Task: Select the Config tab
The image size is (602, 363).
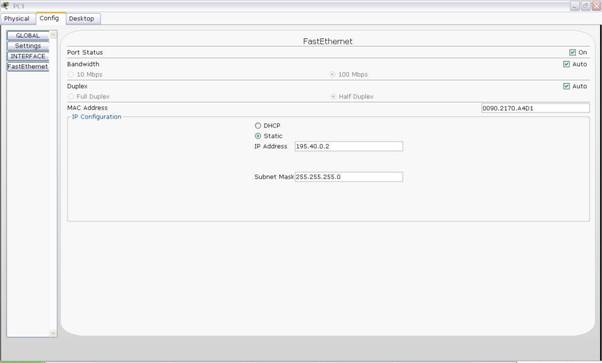Action: click(49, 18)
